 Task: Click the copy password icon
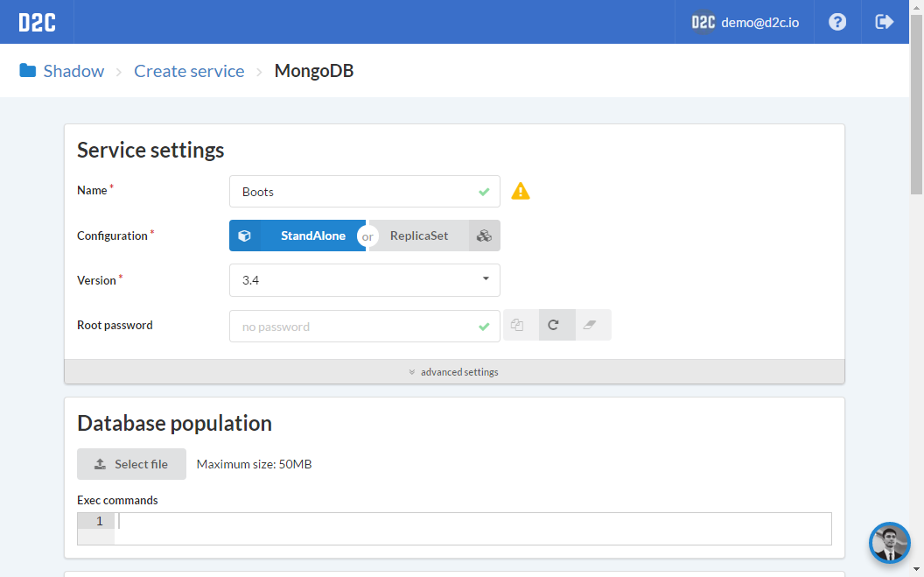pyautogui.click(x=517, y=325)
